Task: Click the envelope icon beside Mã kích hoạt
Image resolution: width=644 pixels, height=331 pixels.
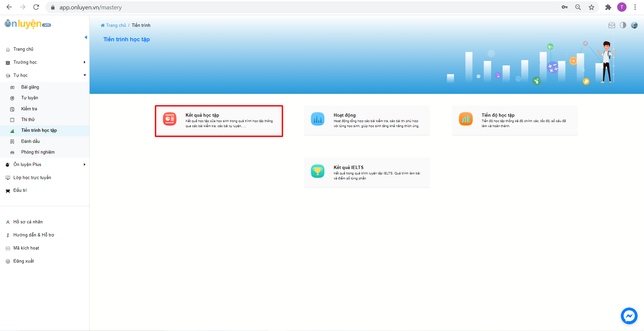Action: (8, 249)
